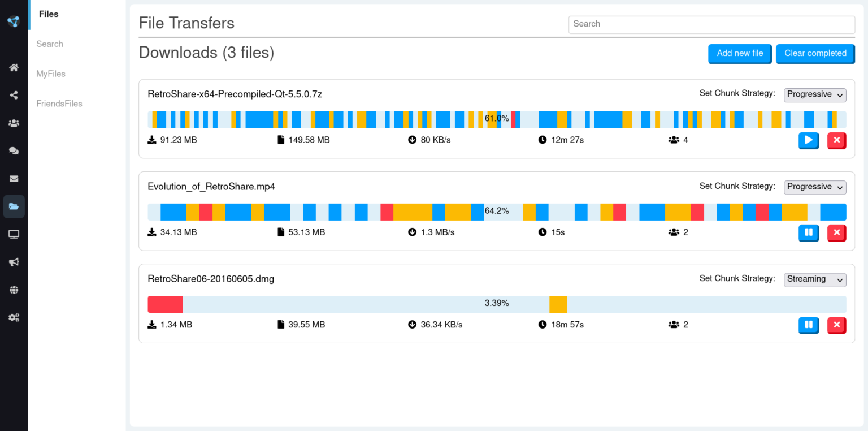
Task: Open the gears config icon in sidebar
Action: pos(14,318)
